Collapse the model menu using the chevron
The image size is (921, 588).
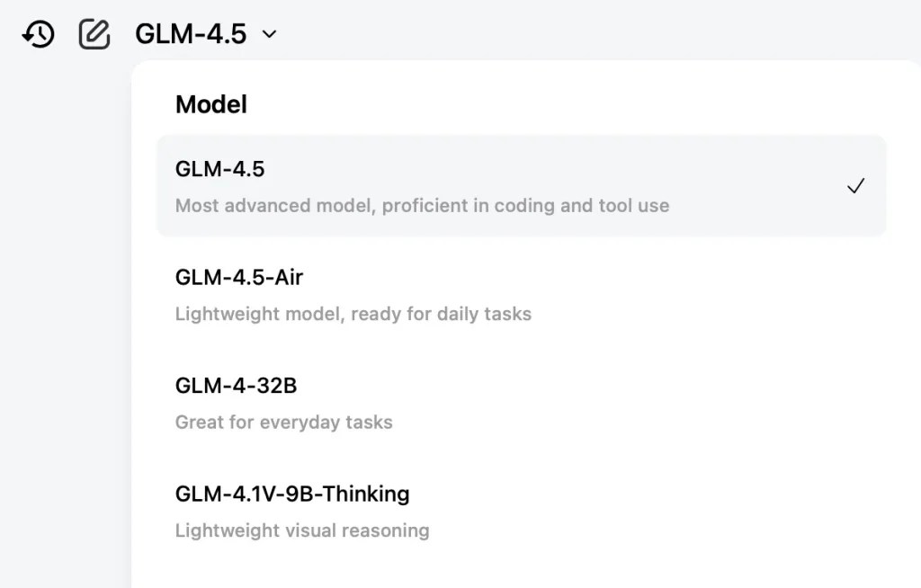pos(269,35)
